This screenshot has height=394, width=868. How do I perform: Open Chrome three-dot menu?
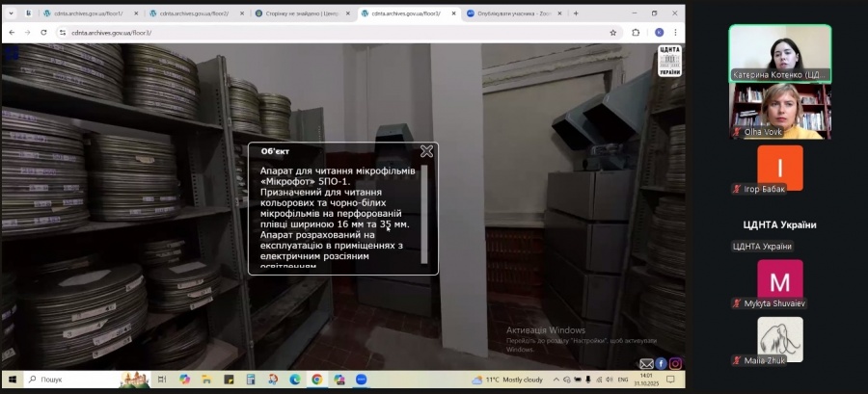pyautogui.click(x=677, y=32)
